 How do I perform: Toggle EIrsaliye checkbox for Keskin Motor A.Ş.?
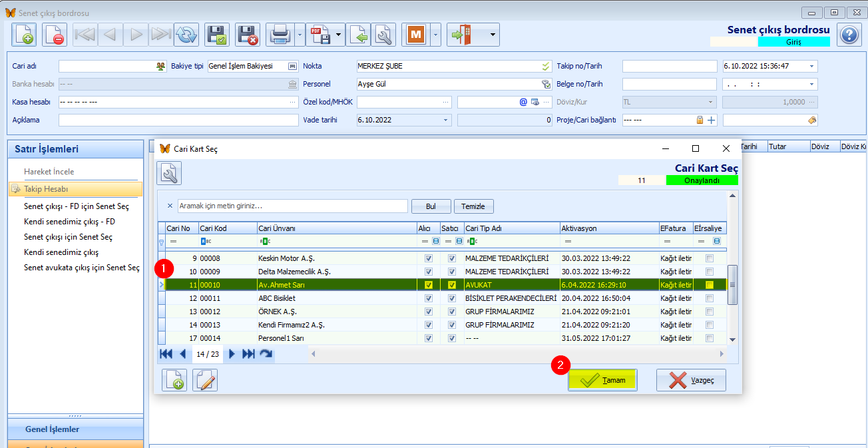(710, 258)
